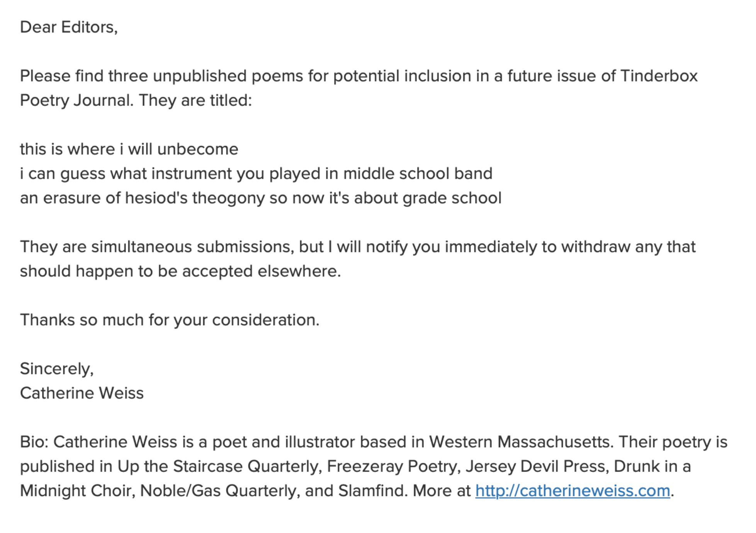Click 'Jersey Devil Press' in the bio
Screen dimensions: 756x533
(537, 467)
